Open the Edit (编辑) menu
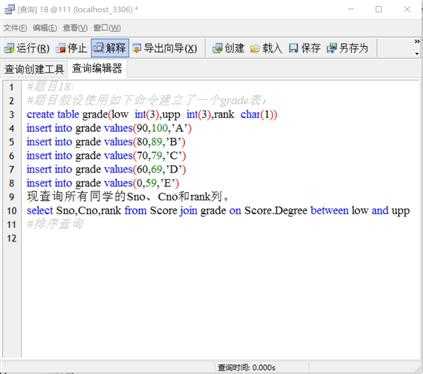The width and height of the screenshot is (423, 374). (45, 28)
